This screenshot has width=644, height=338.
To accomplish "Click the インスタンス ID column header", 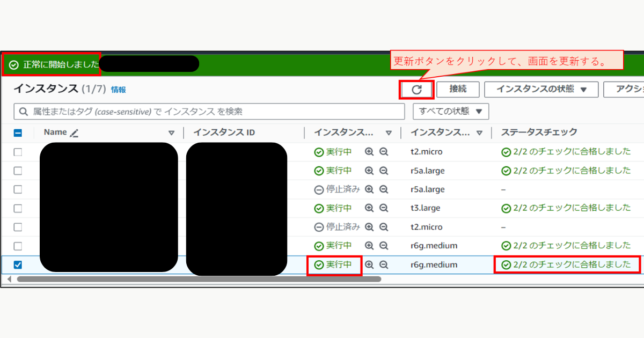I will coord(225,132).
